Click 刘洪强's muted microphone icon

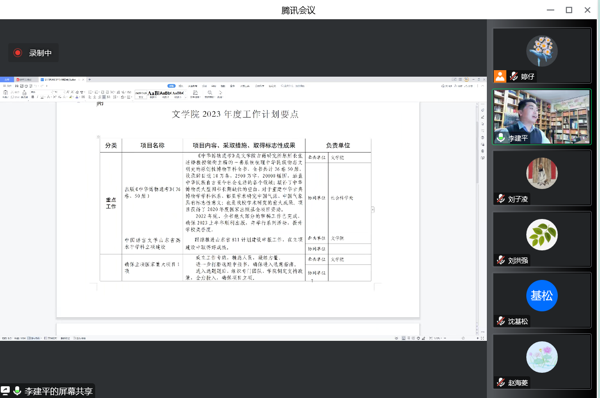501,260
